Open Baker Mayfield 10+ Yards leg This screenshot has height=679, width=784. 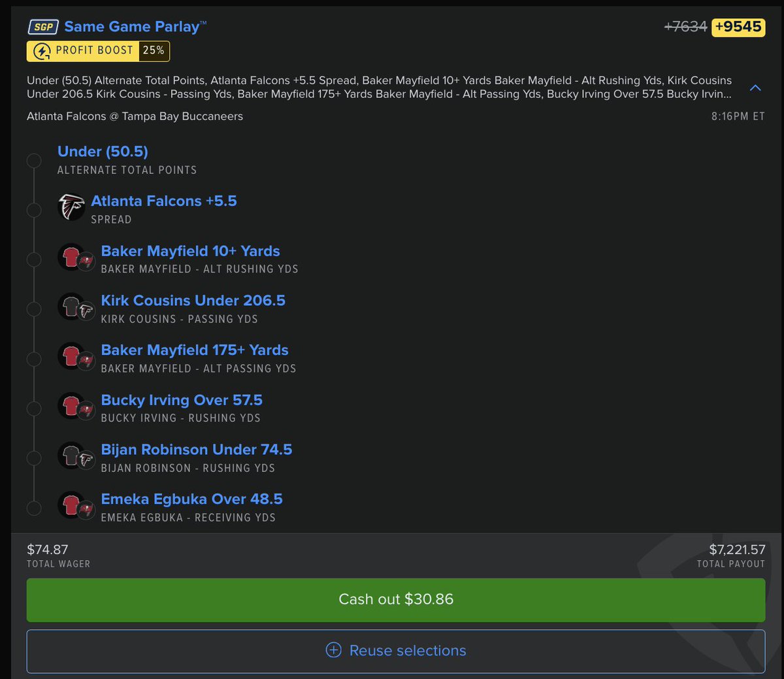coord(190,251)
